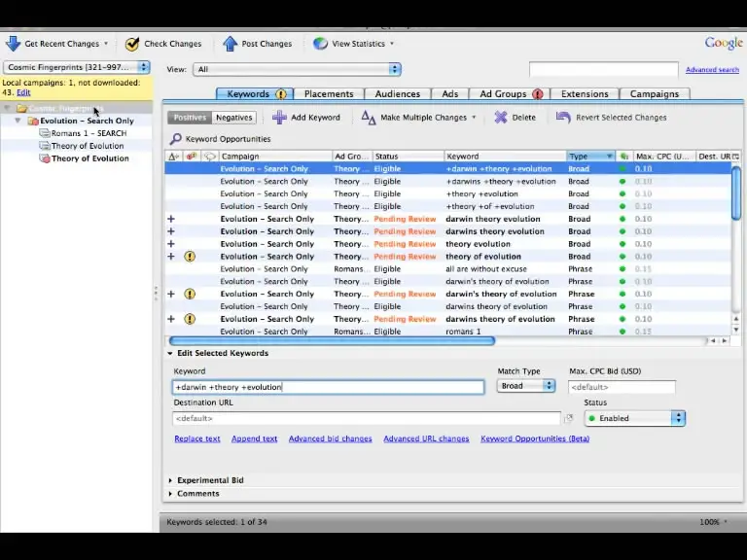
Task: Expand the Experimental Bid section
Action: (170, 480)
